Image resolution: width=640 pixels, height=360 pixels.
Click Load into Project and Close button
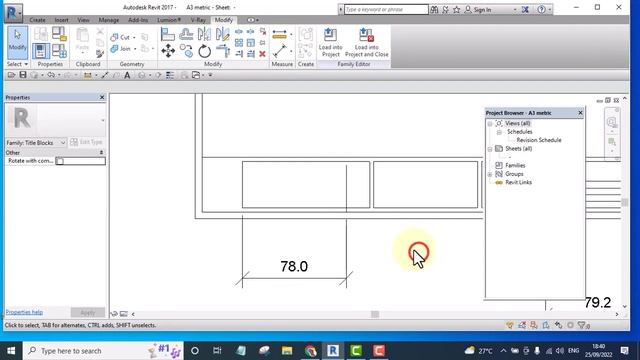pos(367,42)
